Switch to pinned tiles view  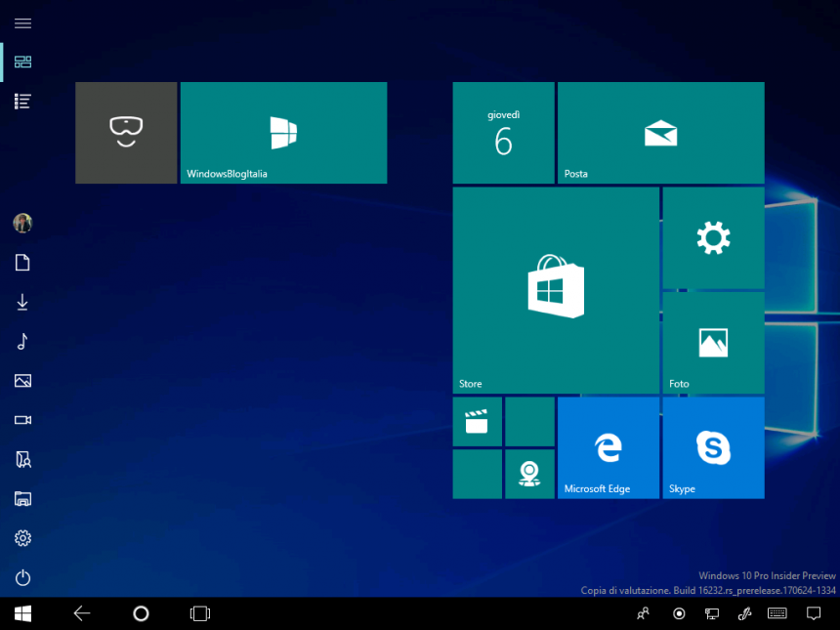coord(22,63)
